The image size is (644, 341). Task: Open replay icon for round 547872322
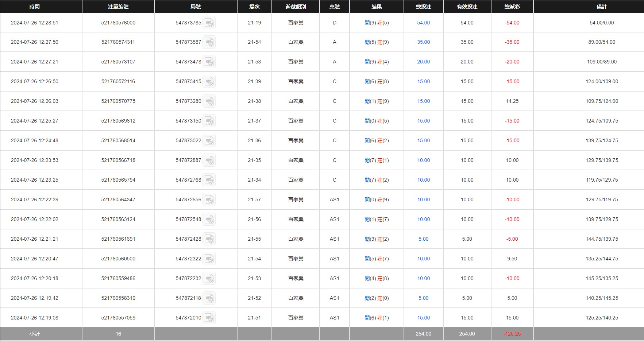pos(209,259)
